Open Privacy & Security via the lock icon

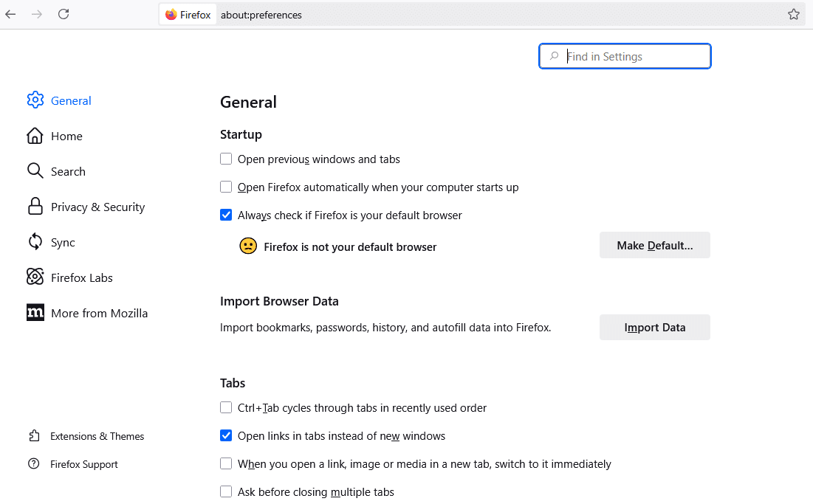point(35,207)
